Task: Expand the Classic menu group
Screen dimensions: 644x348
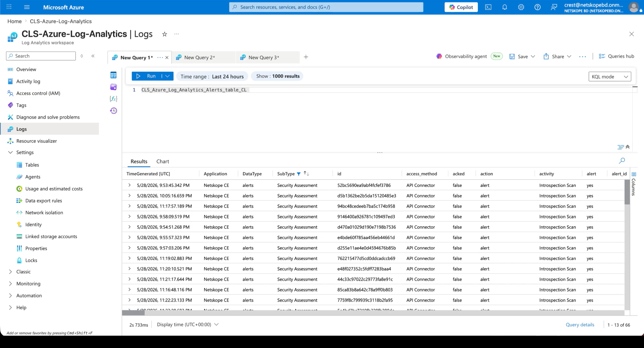Action: pyautogui.click(x=10, y=272)
